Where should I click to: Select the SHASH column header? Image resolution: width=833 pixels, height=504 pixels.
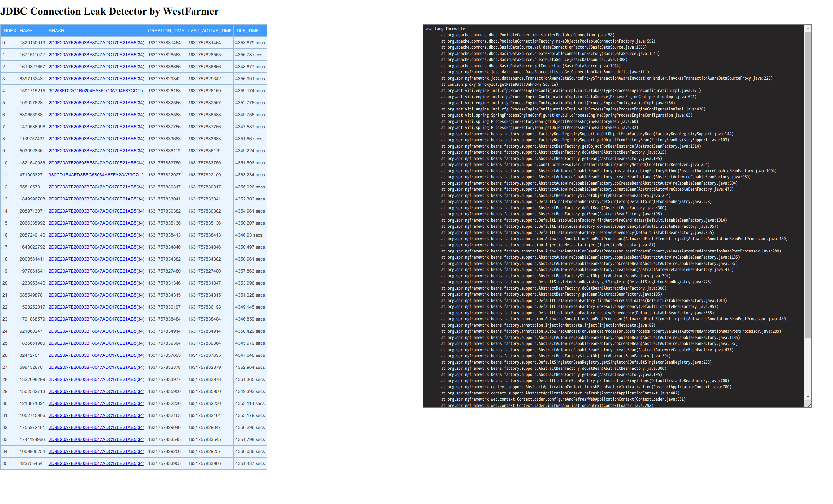point(57,31)
